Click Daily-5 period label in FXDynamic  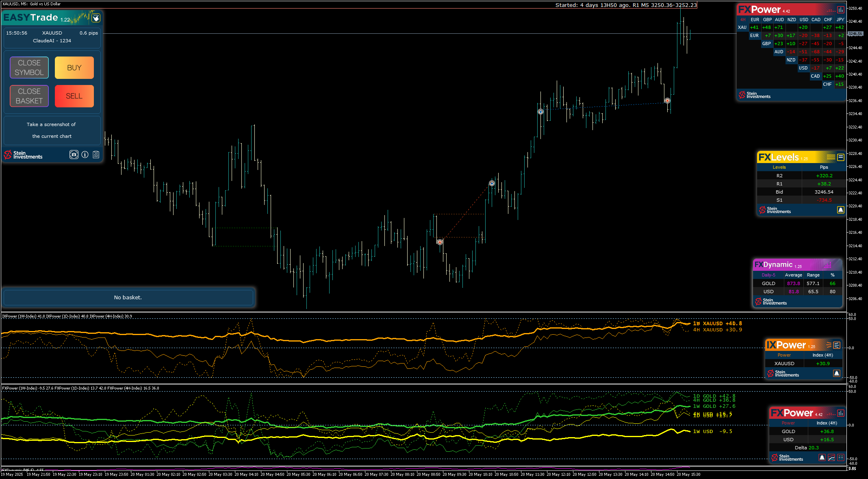click(x=768, y=275)
